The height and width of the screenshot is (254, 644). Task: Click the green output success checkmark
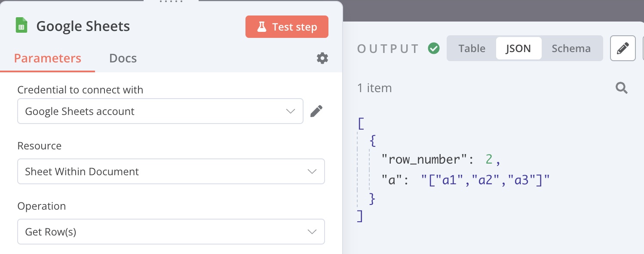click(434, 48)
